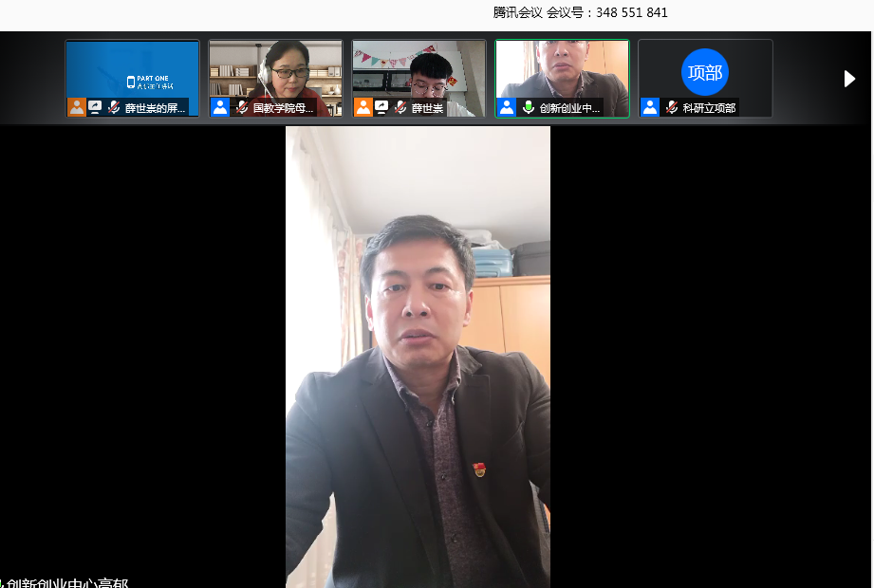Click the muted microphone icon beside 薛世崇 webcam name

coord(400,107)
